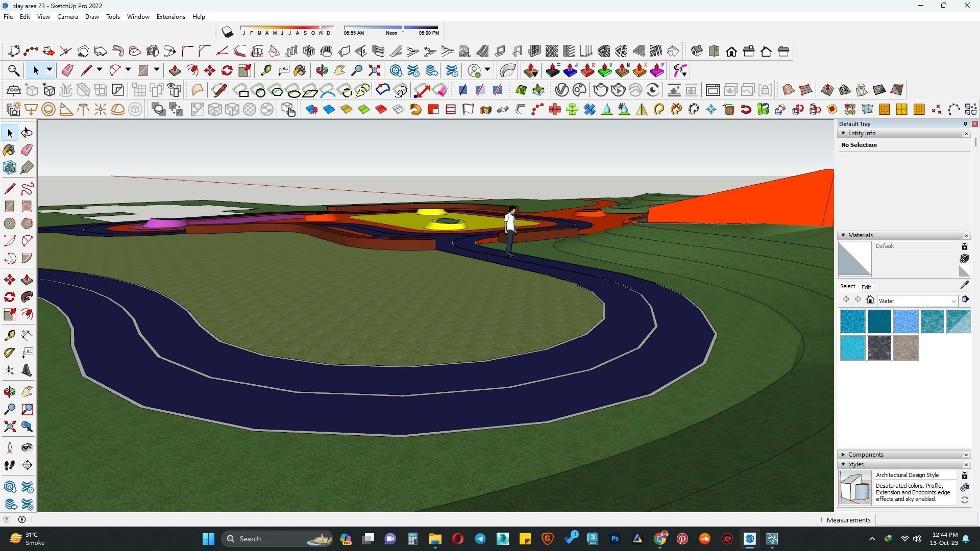Select the Eraser tool in left toolbar
Screen dimensions: 980x551
27,150
